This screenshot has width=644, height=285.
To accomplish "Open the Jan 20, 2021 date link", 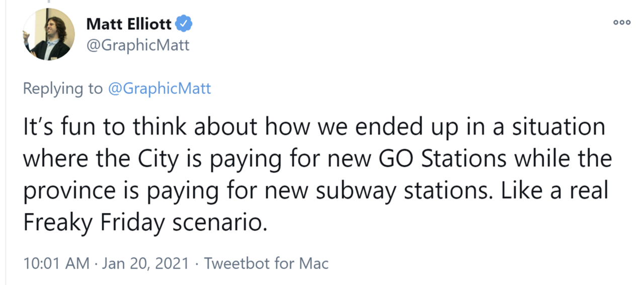I will click(145, 263).
